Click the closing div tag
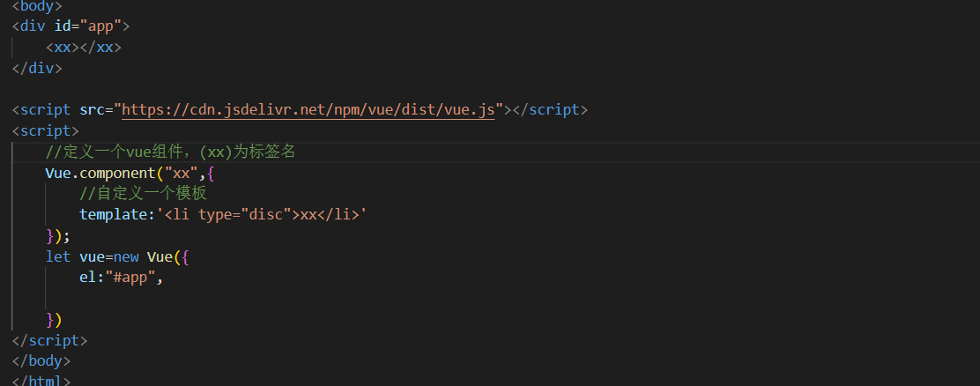The width and height of the screenshot is (980, 386). (x=37, y=68)
